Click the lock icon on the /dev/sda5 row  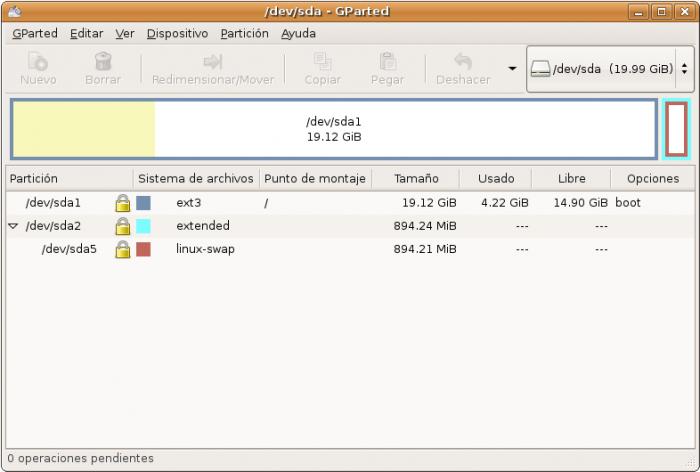click(123, 250)
